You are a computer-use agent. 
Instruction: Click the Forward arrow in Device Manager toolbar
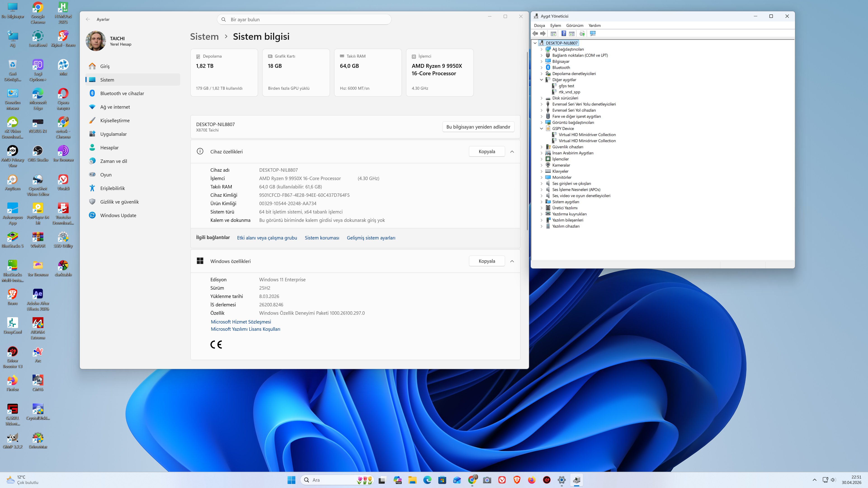pos(543,33)
